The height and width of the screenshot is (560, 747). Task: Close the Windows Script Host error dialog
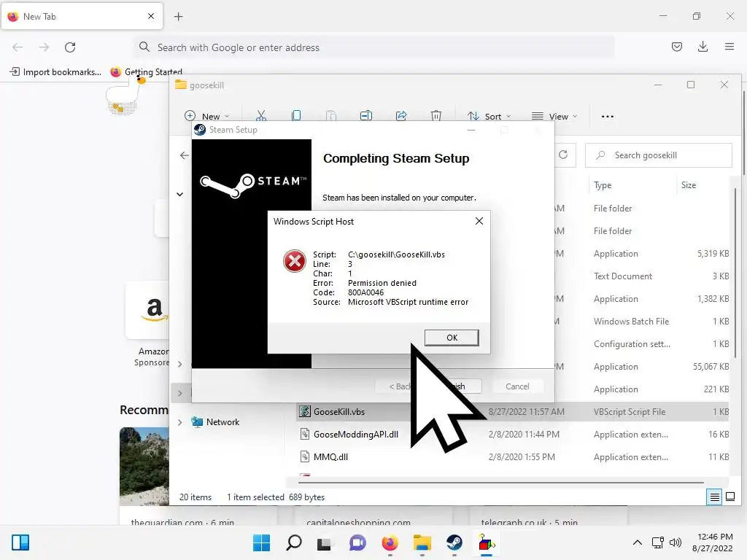(479, 221)
